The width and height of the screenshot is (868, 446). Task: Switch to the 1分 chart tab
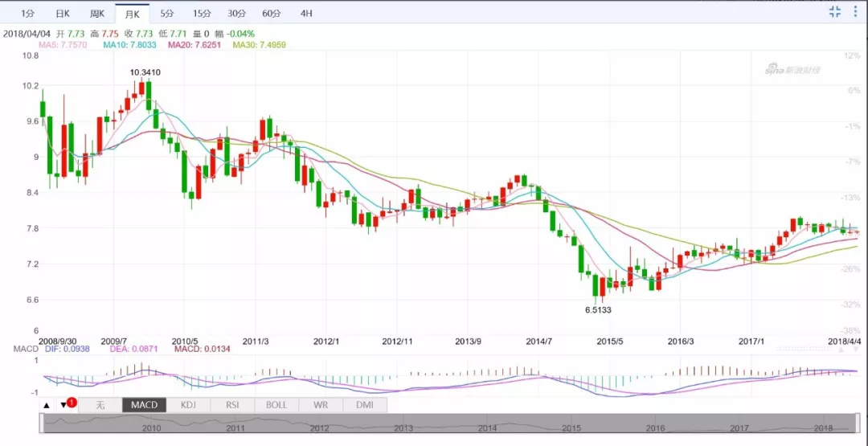tap(27, 14)
